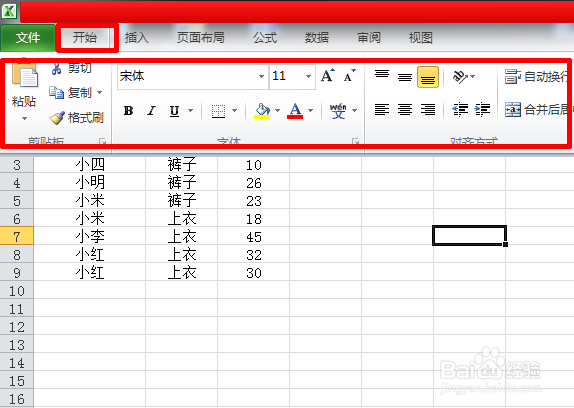
Task: Select row 3 header
Action: click(x=17, y=165)
